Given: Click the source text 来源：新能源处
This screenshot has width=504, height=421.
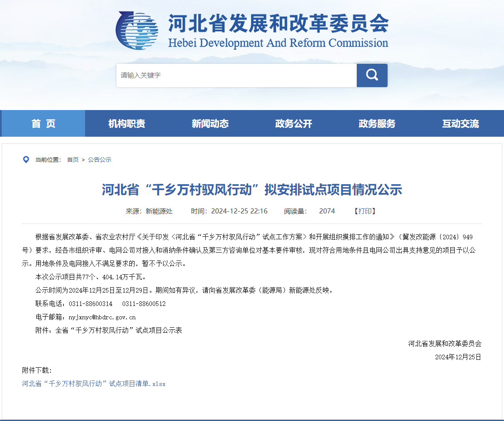Looking at the screenshot, I should point(149,211).
